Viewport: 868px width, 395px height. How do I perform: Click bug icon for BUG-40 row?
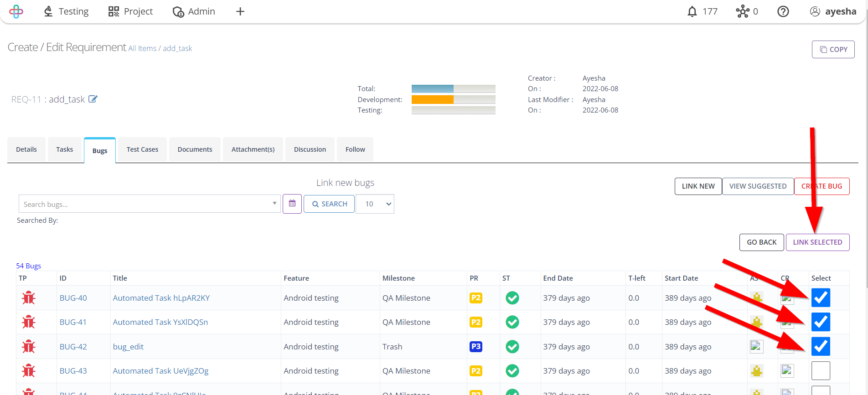(29, 298)
